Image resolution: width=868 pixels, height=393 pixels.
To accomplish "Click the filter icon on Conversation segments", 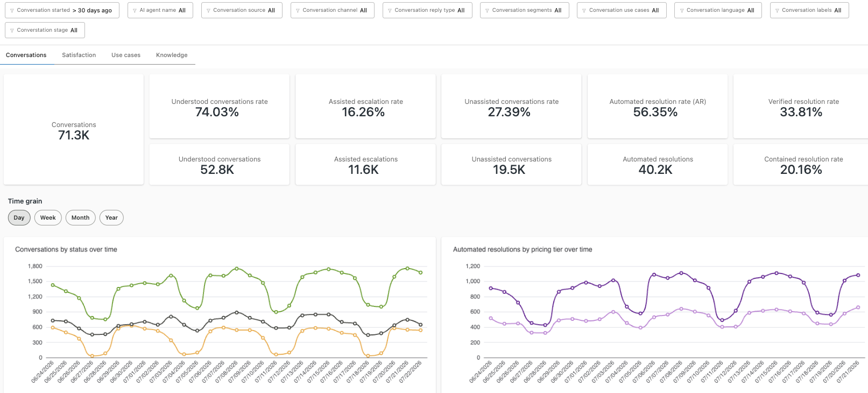I will pyautogui.click(x=487, y=10).
